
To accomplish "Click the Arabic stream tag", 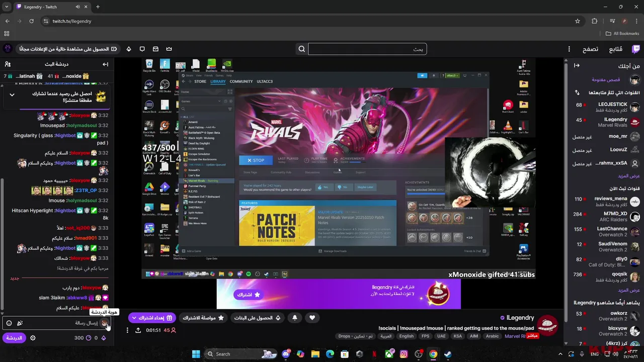I will pos(492,336).
